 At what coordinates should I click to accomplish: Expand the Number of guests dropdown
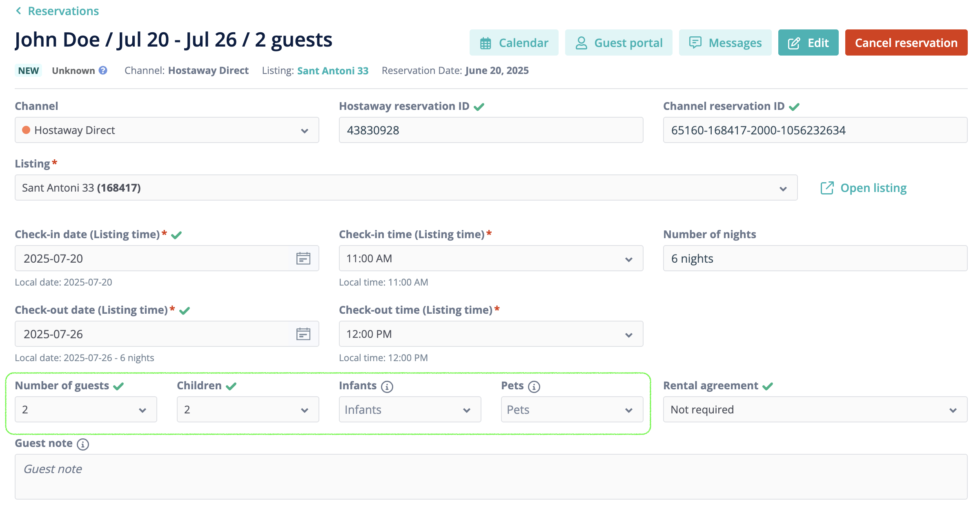click(86, 409)
